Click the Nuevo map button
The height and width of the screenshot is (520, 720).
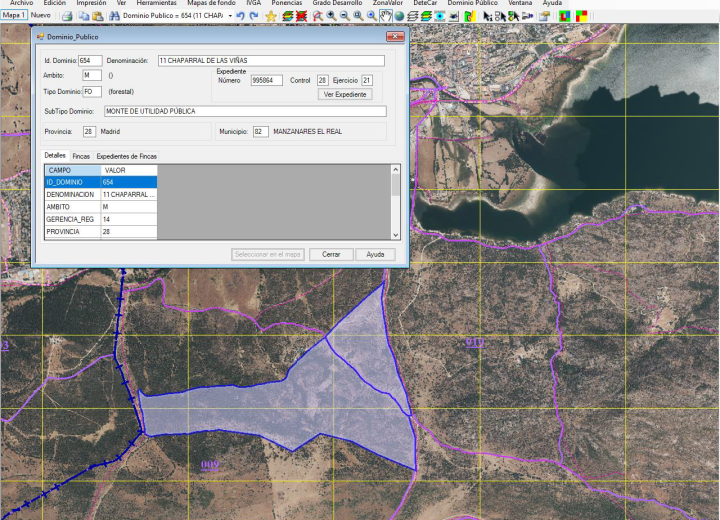(41, 15)
